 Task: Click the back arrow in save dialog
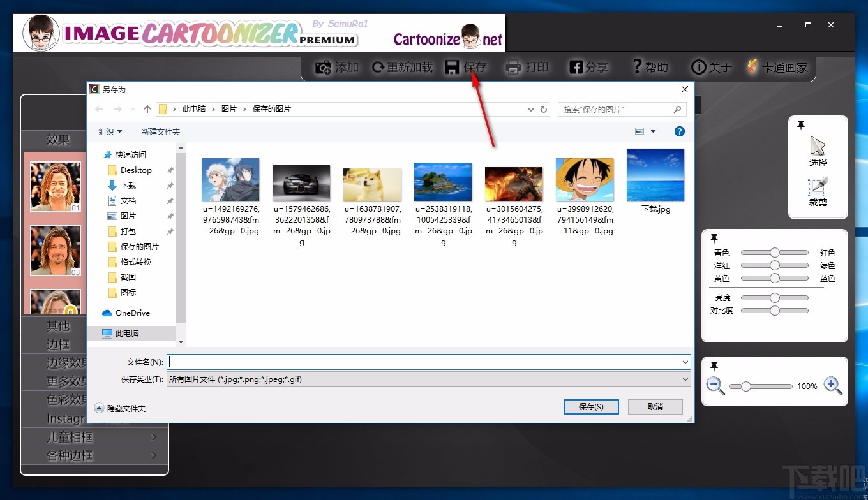pos(99,109)
